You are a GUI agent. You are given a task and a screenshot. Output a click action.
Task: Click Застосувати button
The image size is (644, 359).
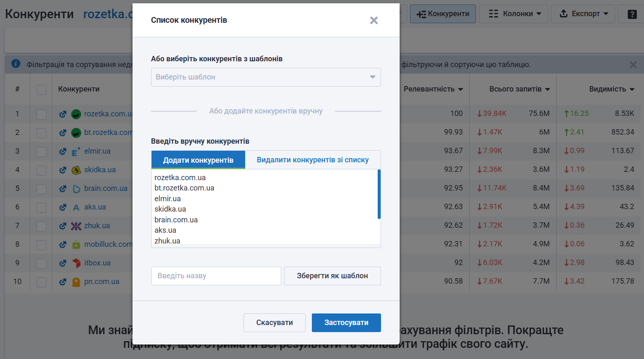pyautogui.click(x=346, y=323)
